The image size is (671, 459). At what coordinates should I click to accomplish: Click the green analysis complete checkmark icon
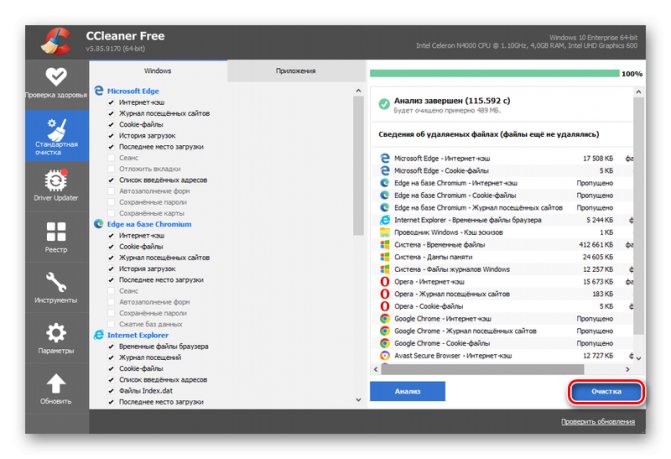[x=384, y=104]
